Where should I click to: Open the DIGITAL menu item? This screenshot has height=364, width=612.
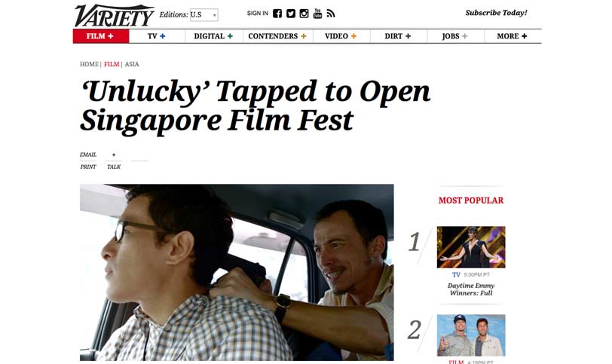tap(213, 36)
